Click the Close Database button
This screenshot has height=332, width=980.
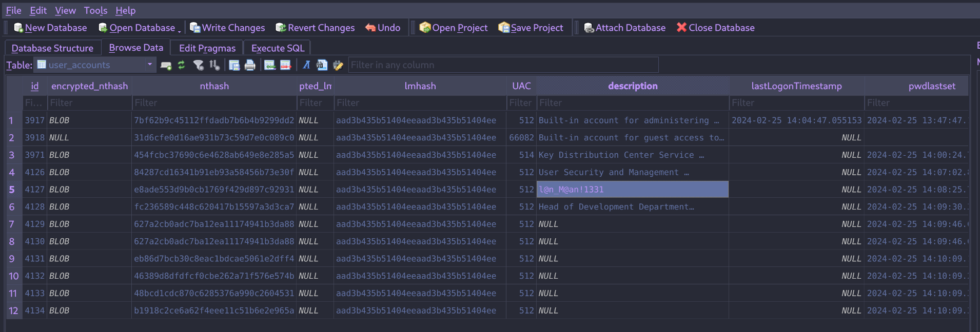pyautogui.click(x=715, y=28)
